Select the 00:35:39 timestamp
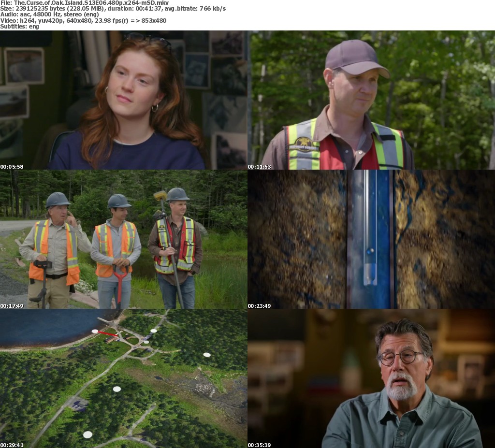The height and width of the screenshot is (448, 495). pos(260,445)
